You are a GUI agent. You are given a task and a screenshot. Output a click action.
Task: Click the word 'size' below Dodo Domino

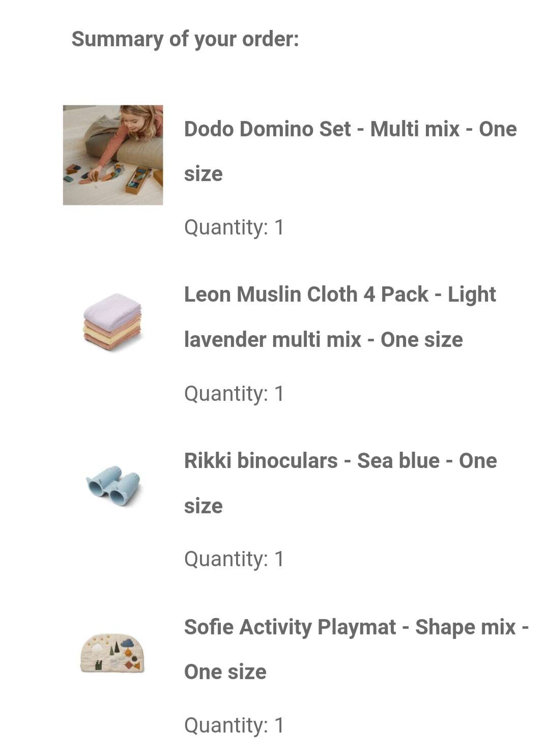204,174
